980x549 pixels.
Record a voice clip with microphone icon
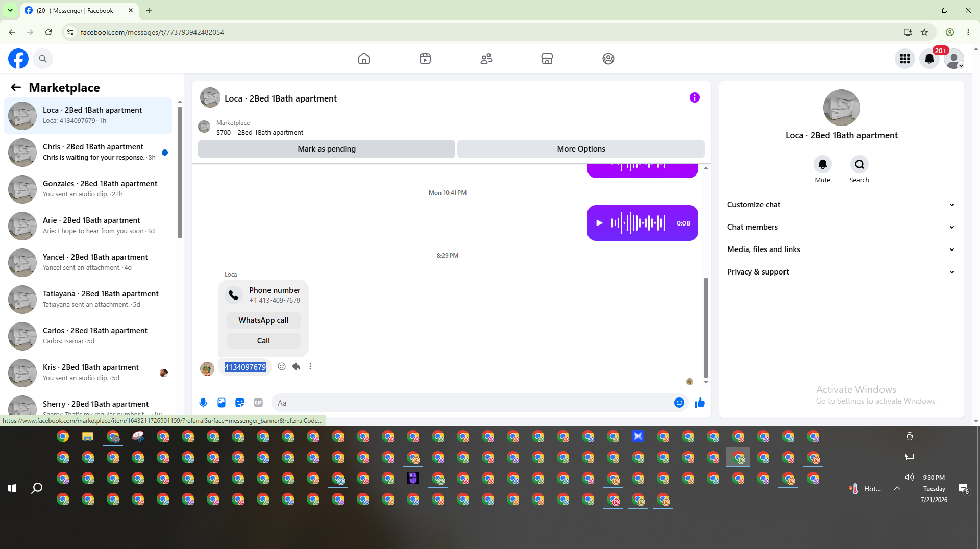(203, 403)
